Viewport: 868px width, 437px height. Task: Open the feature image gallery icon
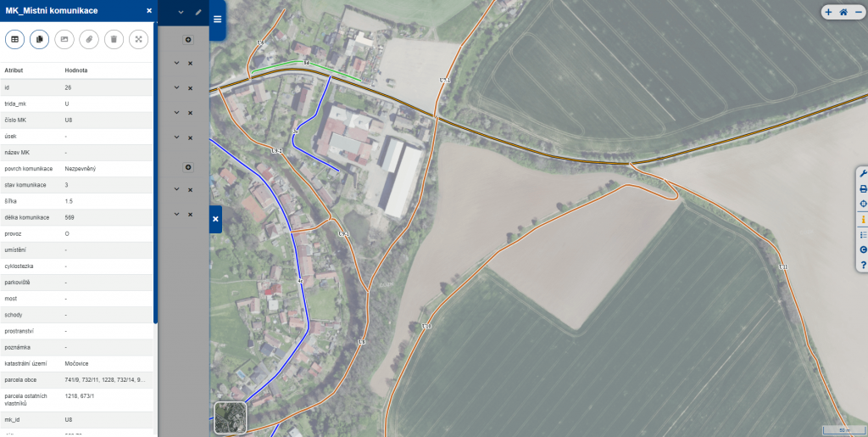(x=64, y=39)
